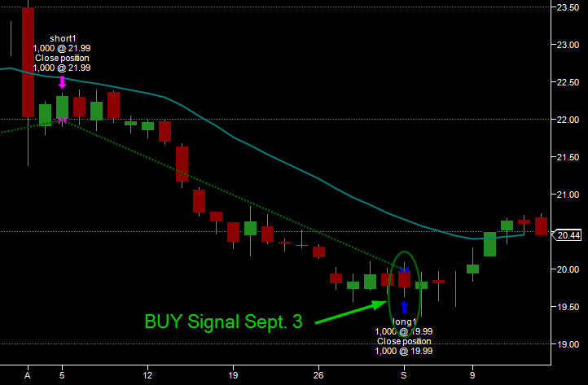This screenshot has height=385, width=588.
Task: Click the S month label on date axis
Action: tap(404, 375)
